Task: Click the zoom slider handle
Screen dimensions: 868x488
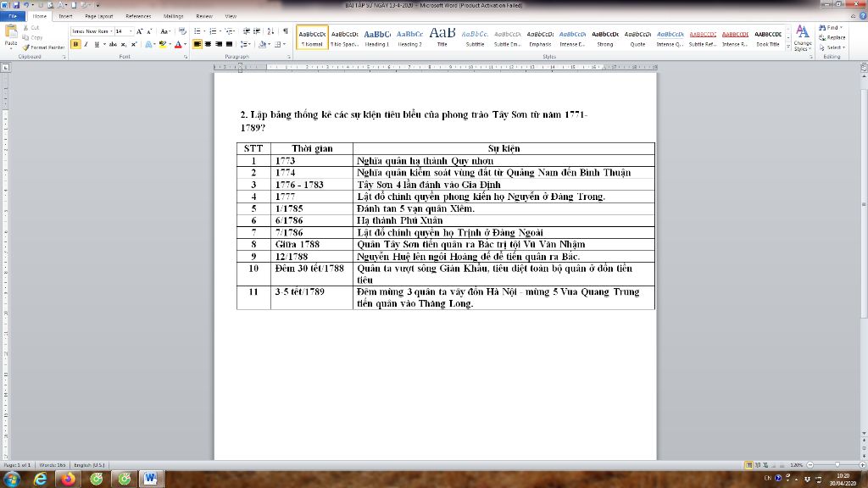Action: point(837,465)
